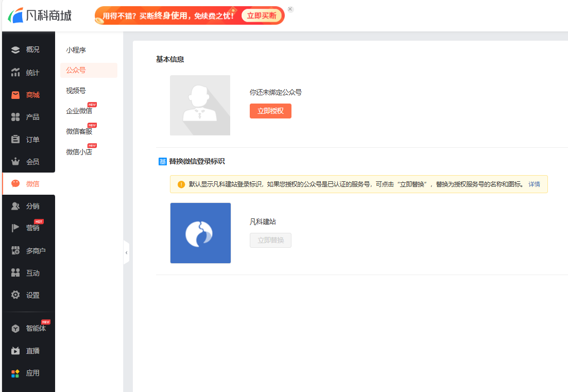Click 你还未绑定公众号 text

276,92
